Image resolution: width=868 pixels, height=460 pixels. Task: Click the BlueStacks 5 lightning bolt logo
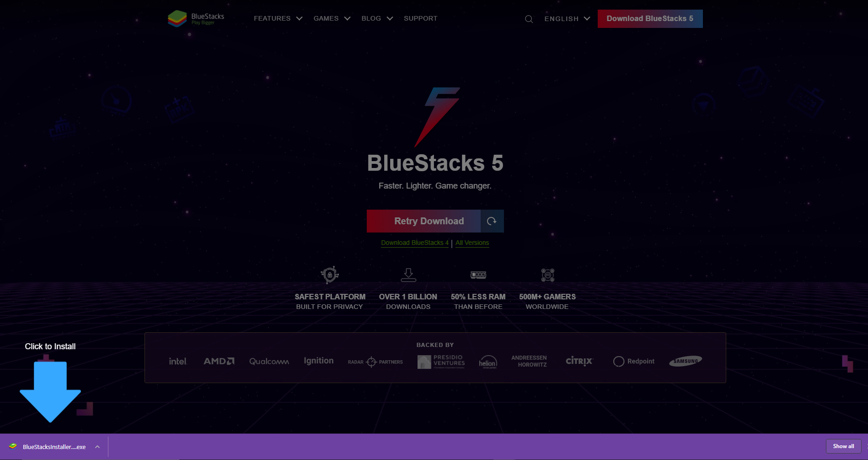[x=437, y=117]
